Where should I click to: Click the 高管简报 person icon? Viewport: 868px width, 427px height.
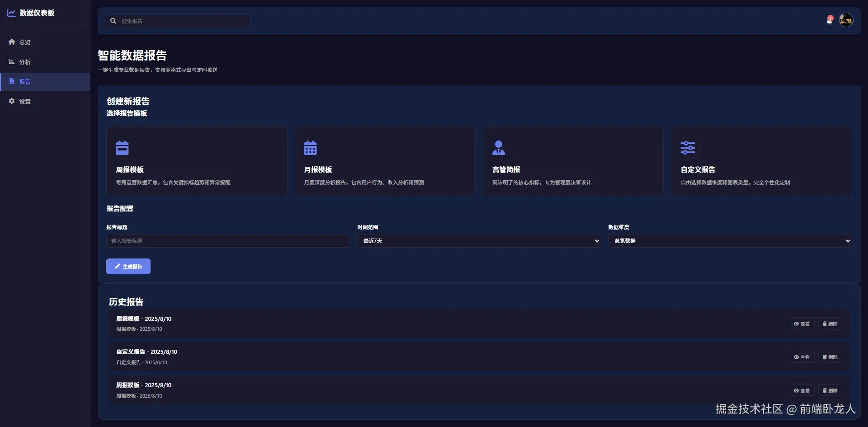click(x=499, y=148)
